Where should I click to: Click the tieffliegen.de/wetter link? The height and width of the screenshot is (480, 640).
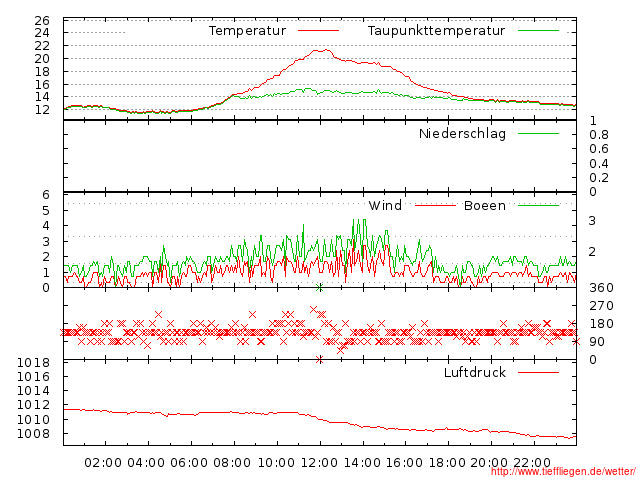coord(563,472)
